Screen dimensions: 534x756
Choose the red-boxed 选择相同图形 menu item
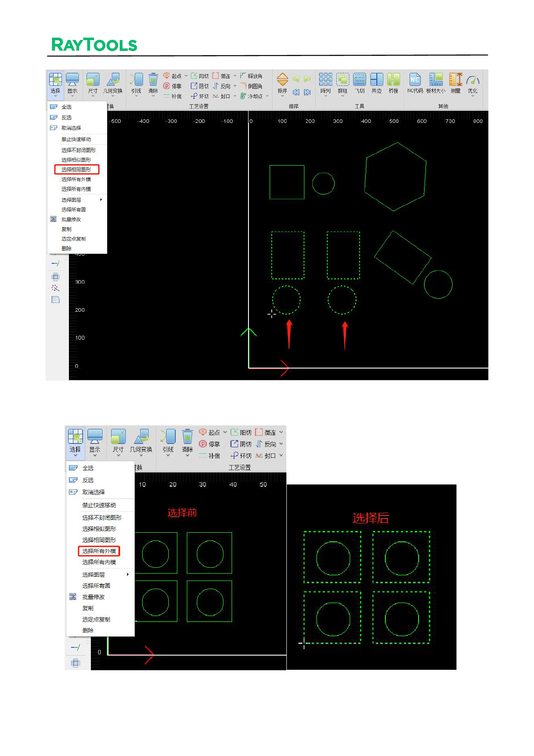(77, 169)
